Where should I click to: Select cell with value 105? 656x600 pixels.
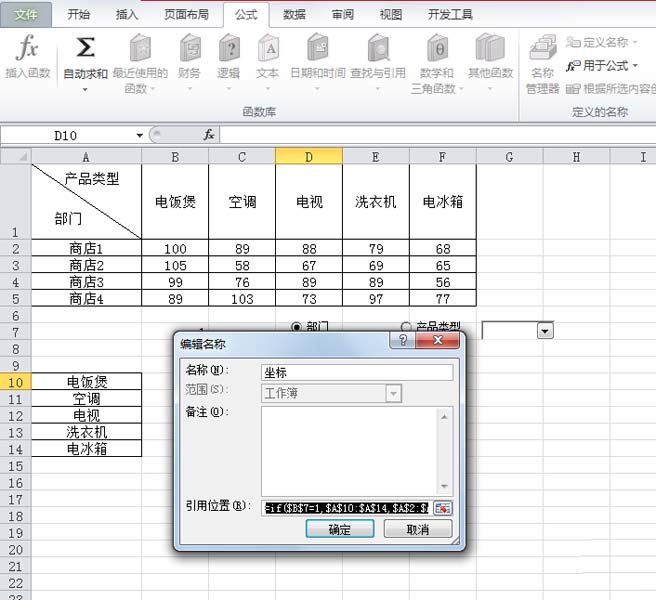(x=175, y=265)
